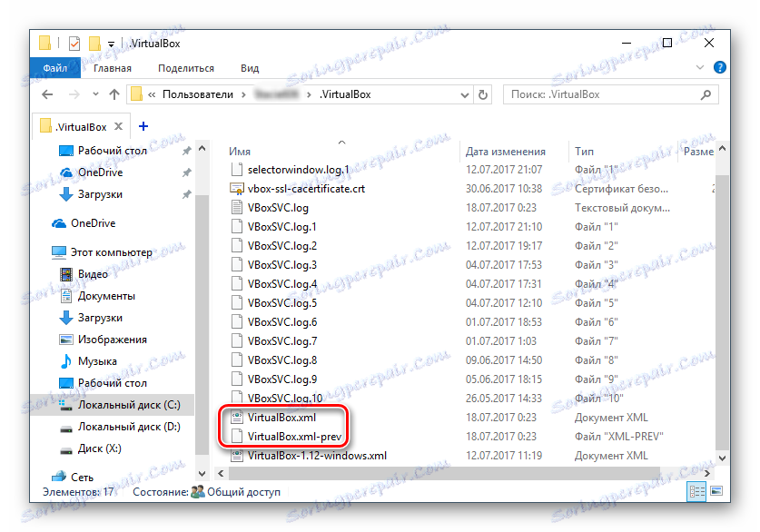Select the VBoxSVC.log text file icon
The image size is (760, 532).
tap(236, 208)
